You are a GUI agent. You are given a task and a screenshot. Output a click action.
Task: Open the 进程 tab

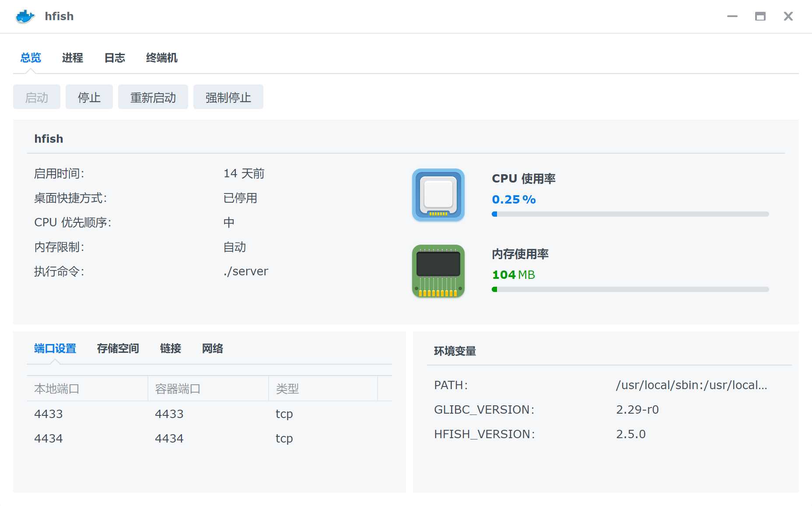73,58
